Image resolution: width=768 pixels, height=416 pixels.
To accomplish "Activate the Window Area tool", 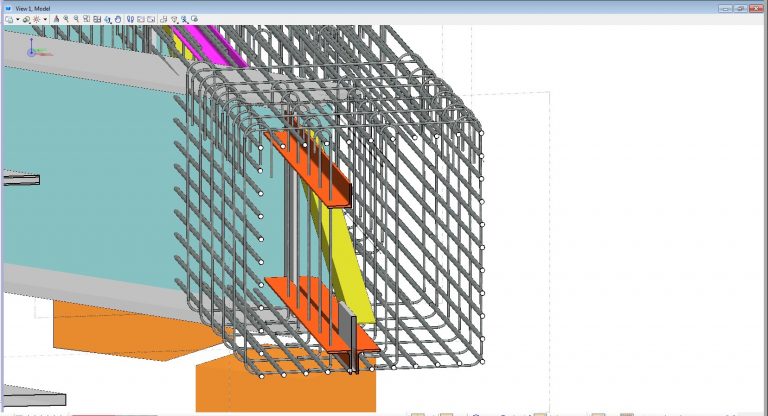I will (86, 19).
